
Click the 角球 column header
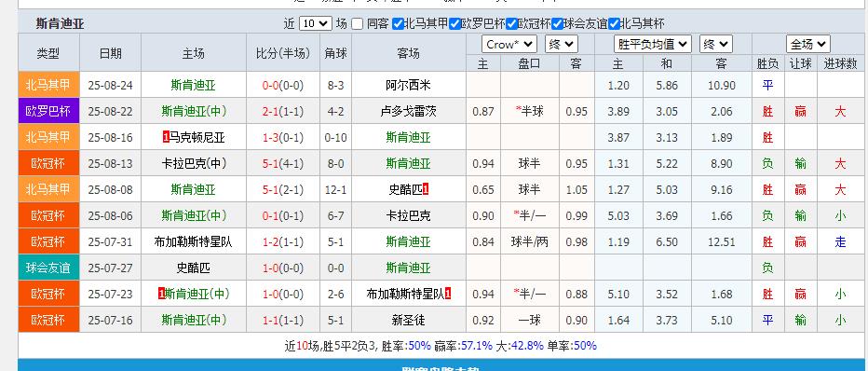pos(336,53)
